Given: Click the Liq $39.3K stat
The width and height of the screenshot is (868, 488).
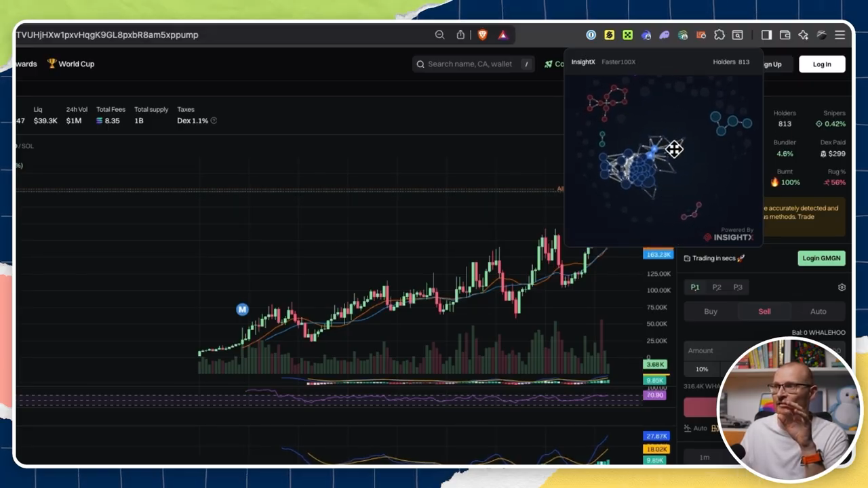Looking at the screenshot, I should (x=45, y=115).
